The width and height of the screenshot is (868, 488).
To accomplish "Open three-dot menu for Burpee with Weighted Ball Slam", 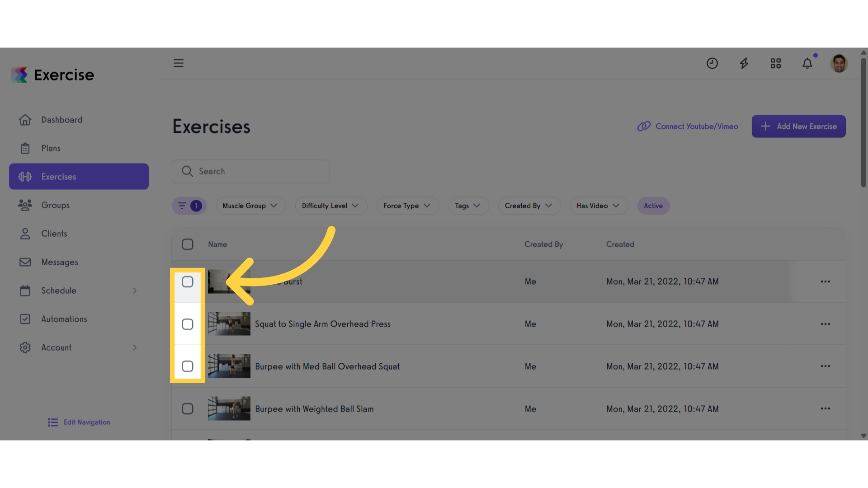I will click(825, 408).
